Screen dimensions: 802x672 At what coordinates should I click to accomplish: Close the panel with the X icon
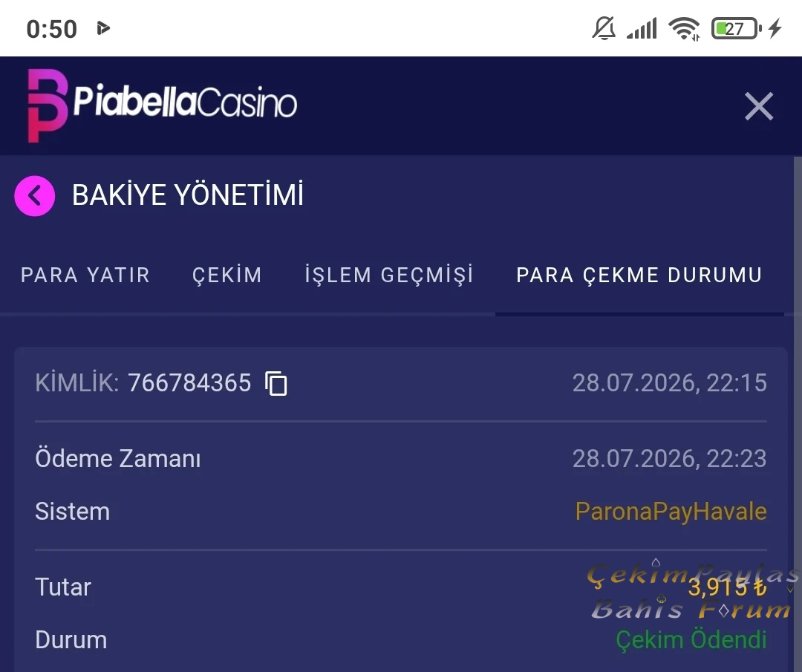[758, 106]
